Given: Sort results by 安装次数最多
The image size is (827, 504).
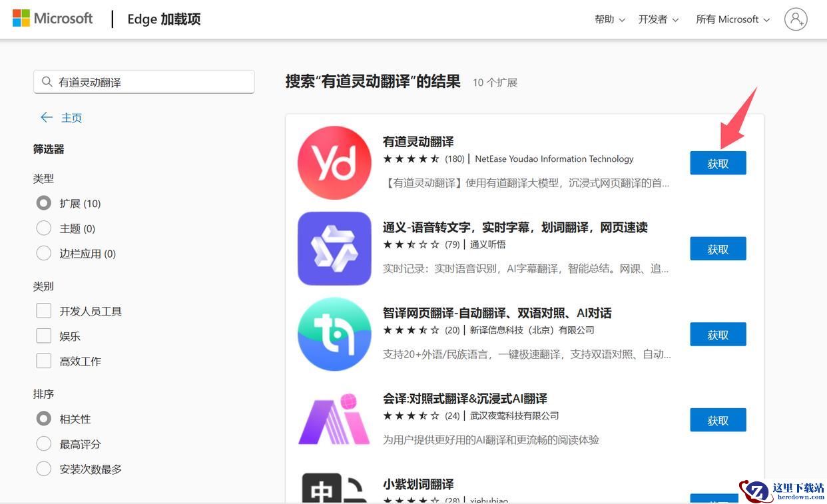Looking at the screenshot, I should 44,469.
